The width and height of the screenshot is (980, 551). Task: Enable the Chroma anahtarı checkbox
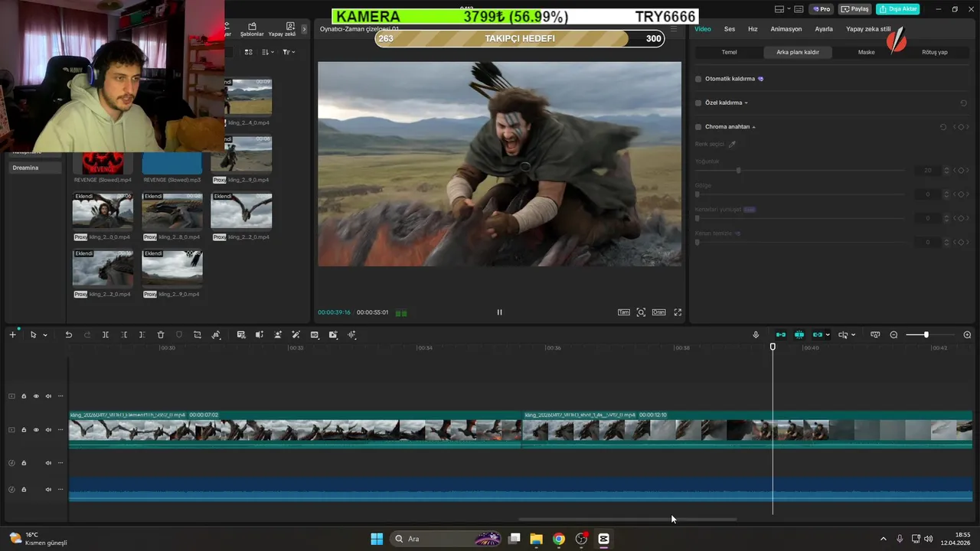[698, 127]
